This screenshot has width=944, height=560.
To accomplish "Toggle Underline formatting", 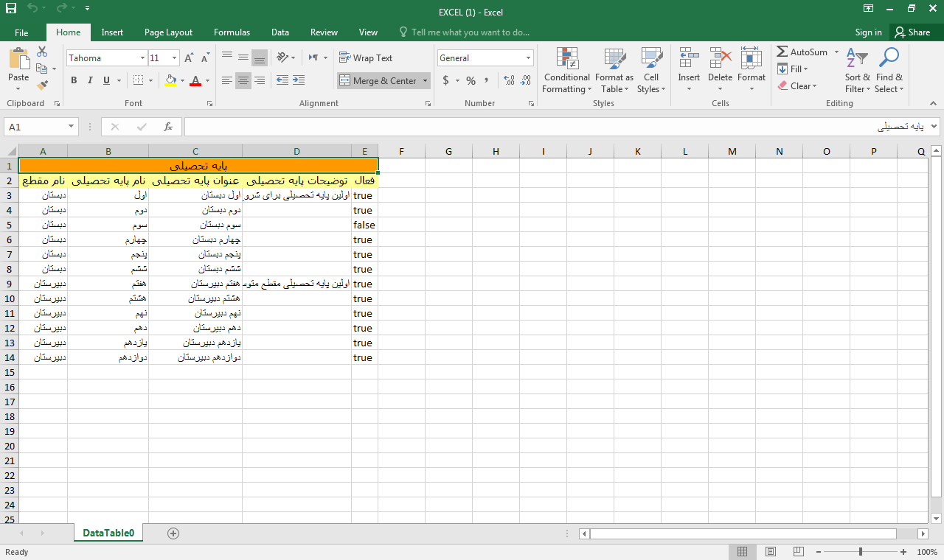I will [x=106, y=80].
